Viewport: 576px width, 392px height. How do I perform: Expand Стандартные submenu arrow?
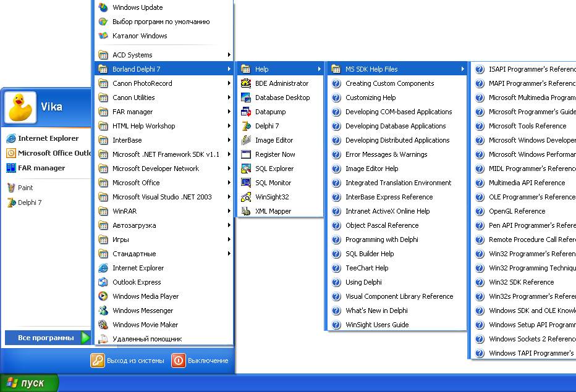(229, 254)
